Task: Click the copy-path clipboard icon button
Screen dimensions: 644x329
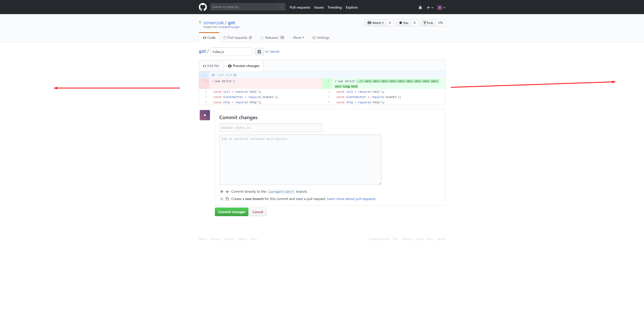Action: coord(259,52)
